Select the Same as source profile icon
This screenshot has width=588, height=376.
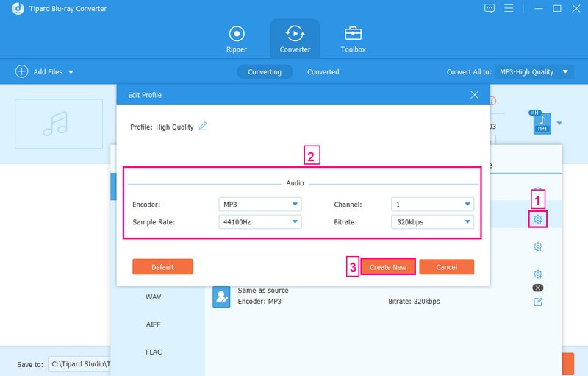(x=221, y=297)
